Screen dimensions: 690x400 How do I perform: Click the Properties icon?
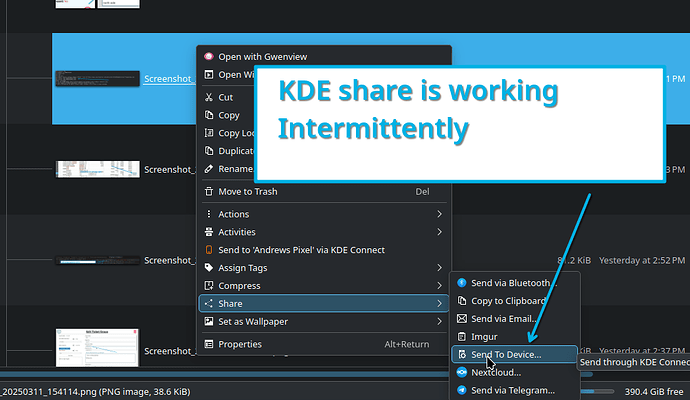click(209, 344)
